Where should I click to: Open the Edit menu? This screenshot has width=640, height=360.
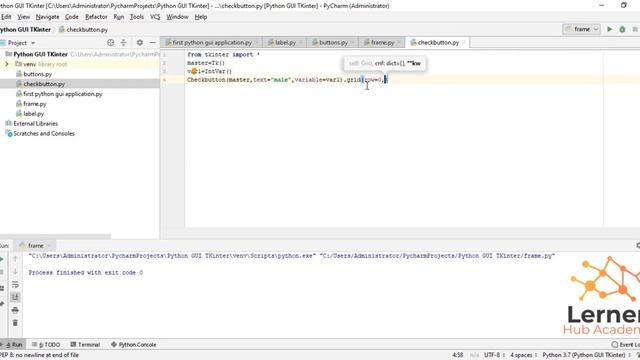tap(6, 17)
